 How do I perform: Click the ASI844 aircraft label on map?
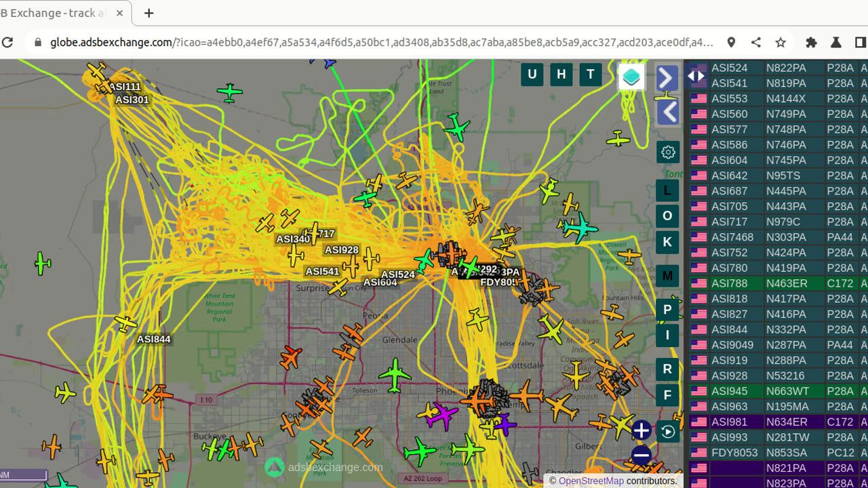pyautogui.click(x=154, y=339)
